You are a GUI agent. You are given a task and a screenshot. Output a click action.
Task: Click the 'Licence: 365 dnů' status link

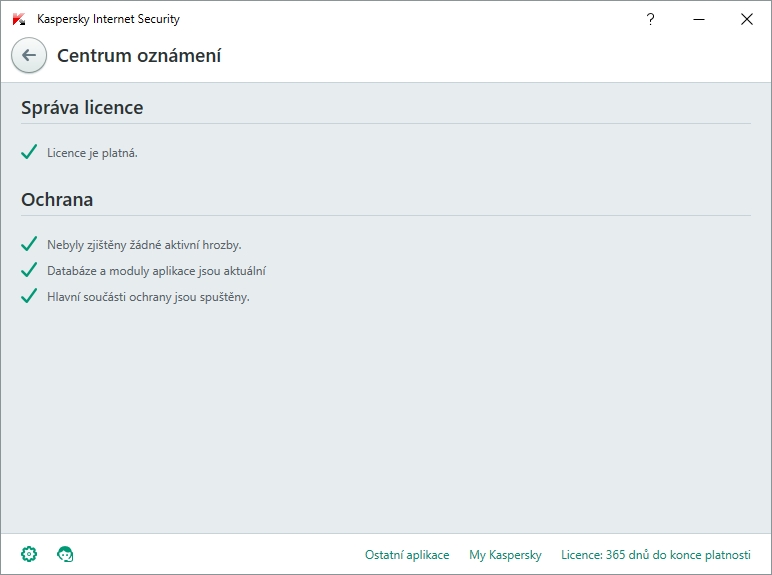point(655,555)
